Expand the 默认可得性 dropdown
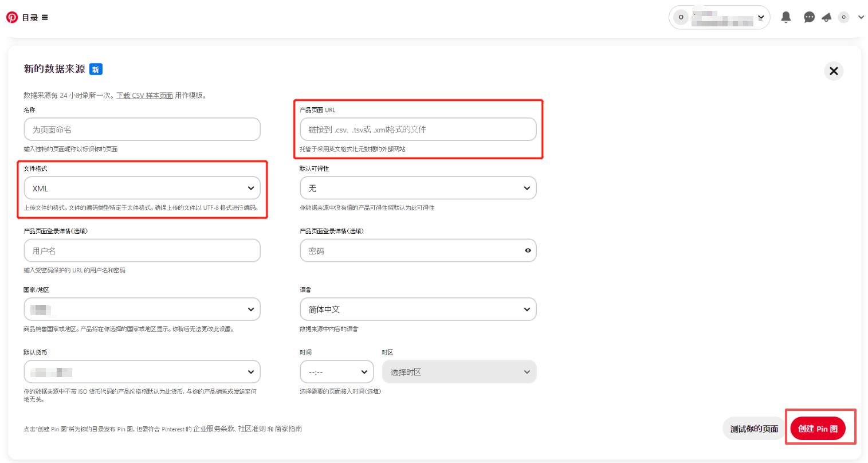Screen dimensions: 868x463 (418, 188)
